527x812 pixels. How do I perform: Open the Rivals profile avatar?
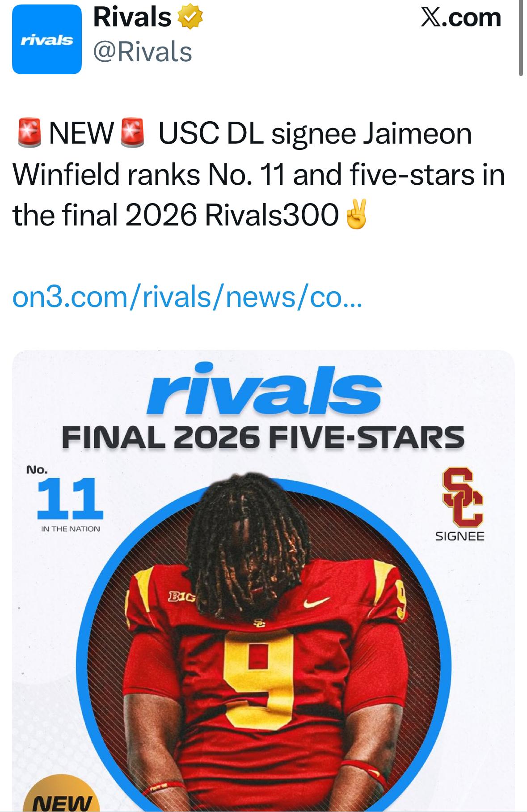pyautogui.click(x=46, y=39)
